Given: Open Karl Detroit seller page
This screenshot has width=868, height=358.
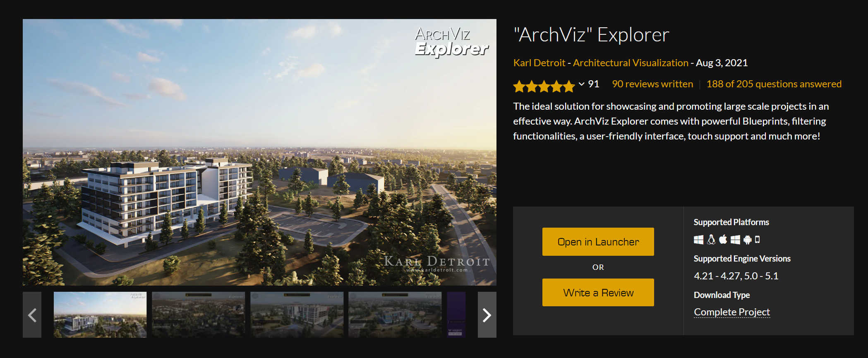Looking at the screenshot, I should click(x=539, y=63).
